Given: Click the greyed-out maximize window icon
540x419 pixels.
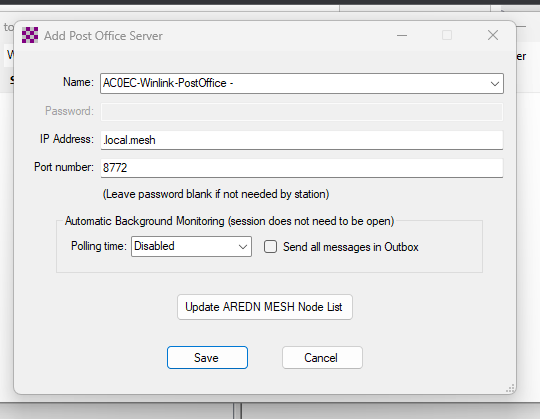Looking at the screenshot, I should click(x=447, y=35).
